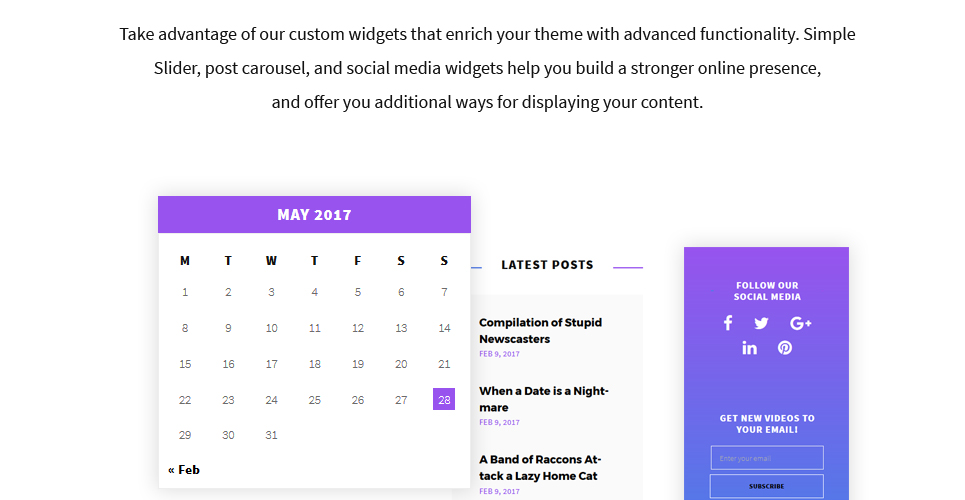The image size is (965, 500).
Task: Select date 15 in the calendar
Action: (185, 364)
